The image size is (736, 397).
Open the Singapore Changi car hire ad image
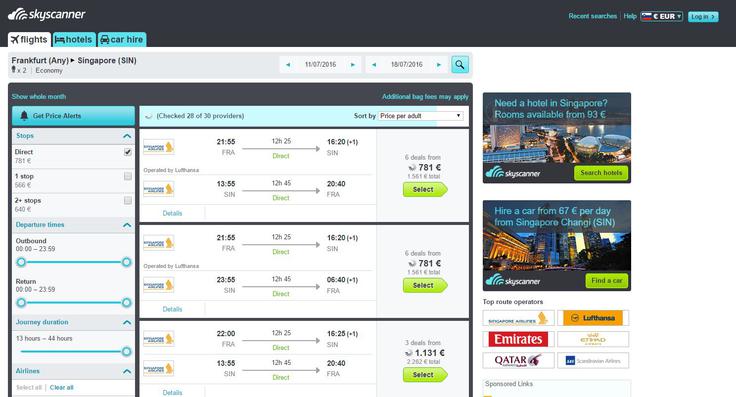point(557,245)
